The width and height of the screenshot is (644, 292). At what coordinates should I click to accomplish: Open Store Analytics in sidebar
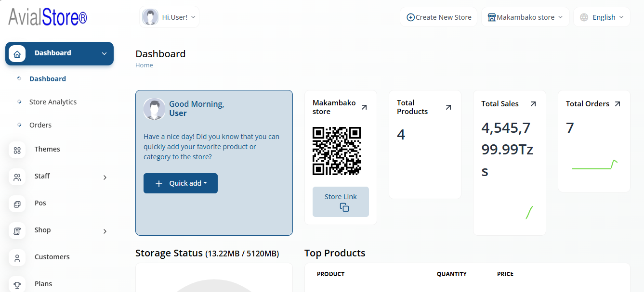[53, 102]
